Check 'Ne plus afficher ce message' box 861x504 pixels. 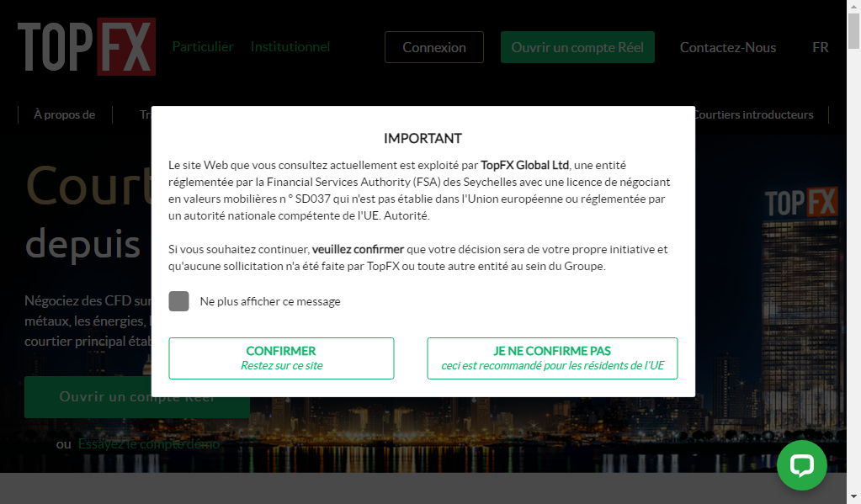[178, 301]
